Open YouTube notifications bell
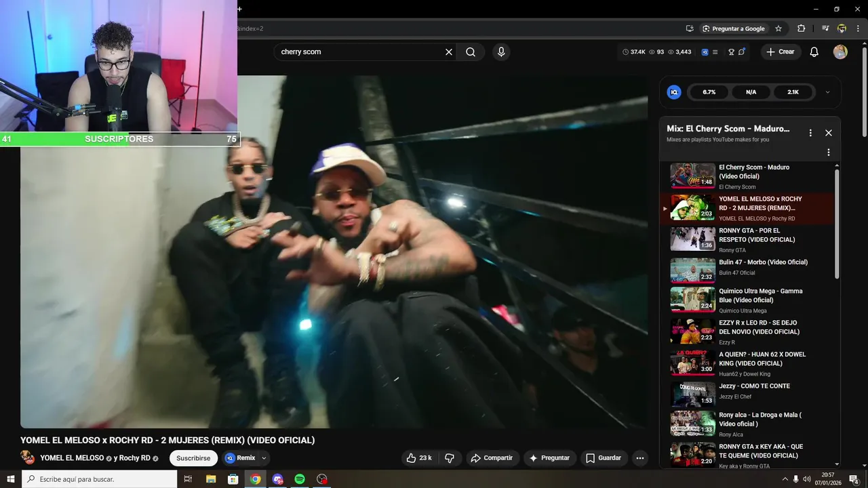This screenshot has height=488, width=868. pyautogui.click(x=814, y=52)
